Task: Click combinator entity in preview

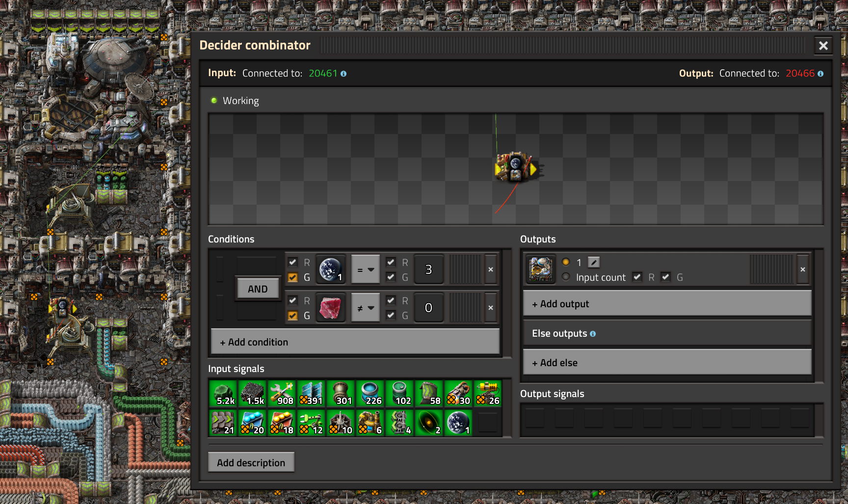Action: (516, 167)
